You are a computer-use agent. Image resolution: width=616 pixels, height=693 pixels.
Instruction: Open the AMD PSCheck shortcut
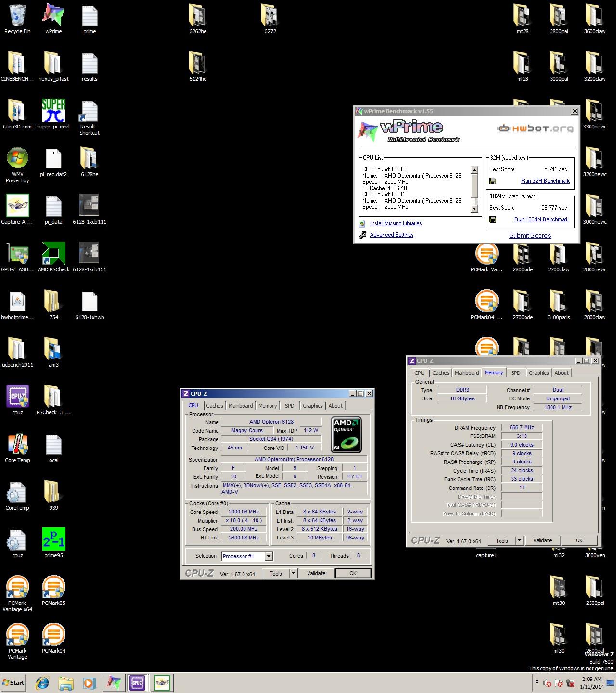tap(53, 257)
